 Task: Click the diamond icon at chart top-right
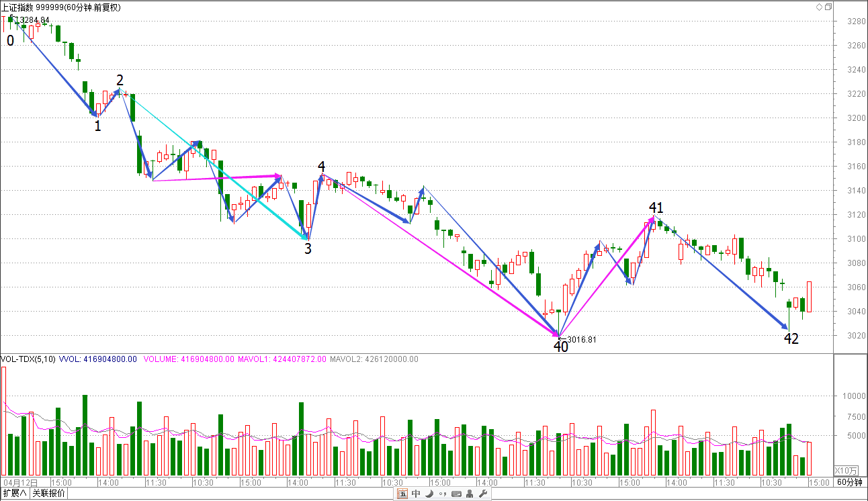819,7
